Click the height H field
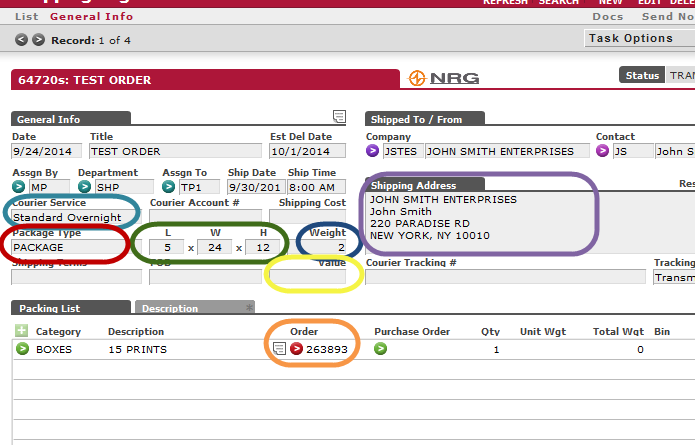695x445 pixels. click(x=262, y=247)
